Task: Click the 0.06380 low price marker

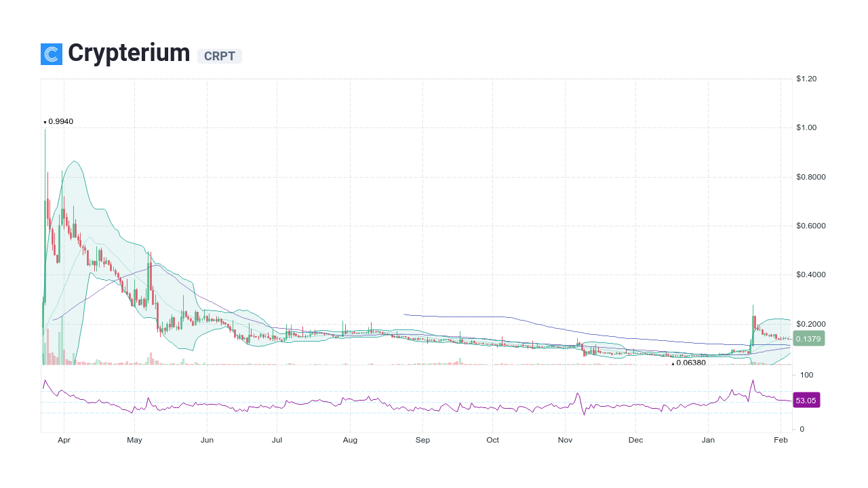Action: pyautogui.click(x=688, y=363)
